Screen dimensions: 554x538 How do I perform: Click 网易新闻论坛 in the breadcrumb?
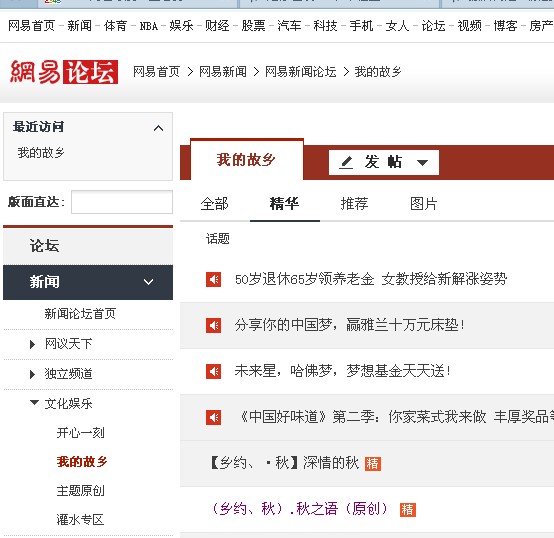point(301,72)
